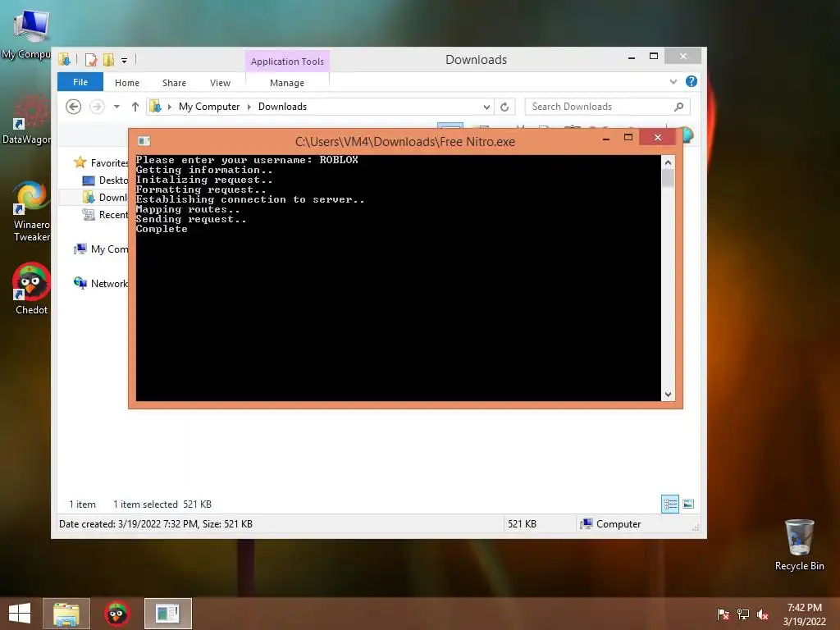Maximize the Downloads Explorer window

[654, 56]
